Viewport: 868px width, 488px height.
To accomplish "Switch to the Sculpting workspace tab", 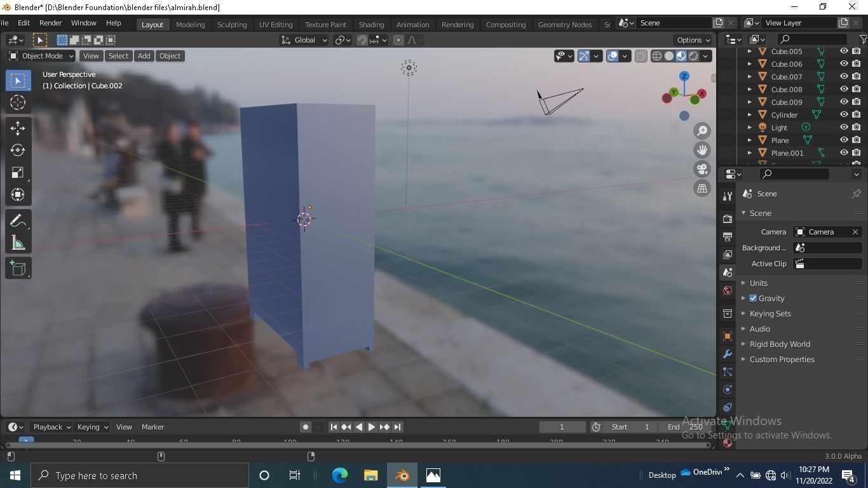I will [x=232, y=25].
